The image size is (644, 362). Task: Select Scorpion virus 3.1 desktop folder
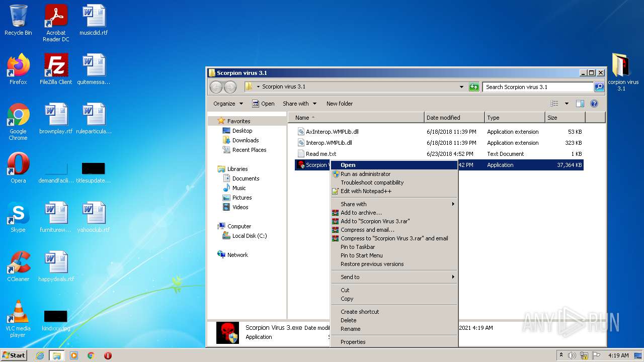(623, 72)
